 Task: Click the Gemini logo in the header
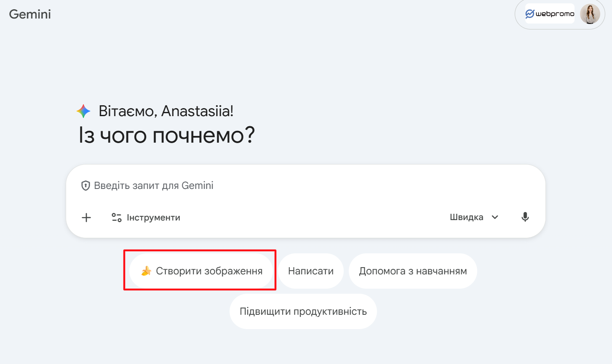point(30,14)
